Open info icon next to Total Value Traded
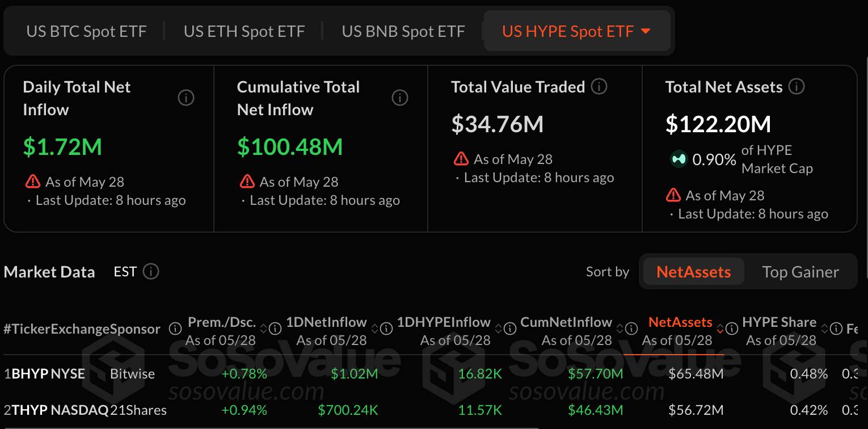Image resolution: width=868 pixels, height=429 pixels. click(x=599, y=87)
